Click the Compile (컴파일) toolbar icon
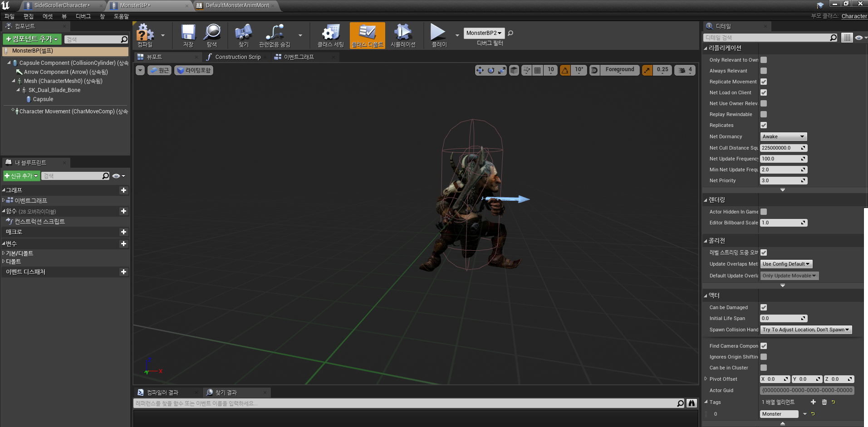The height and width of the screenshot is (427, 868). click(145, 35)
